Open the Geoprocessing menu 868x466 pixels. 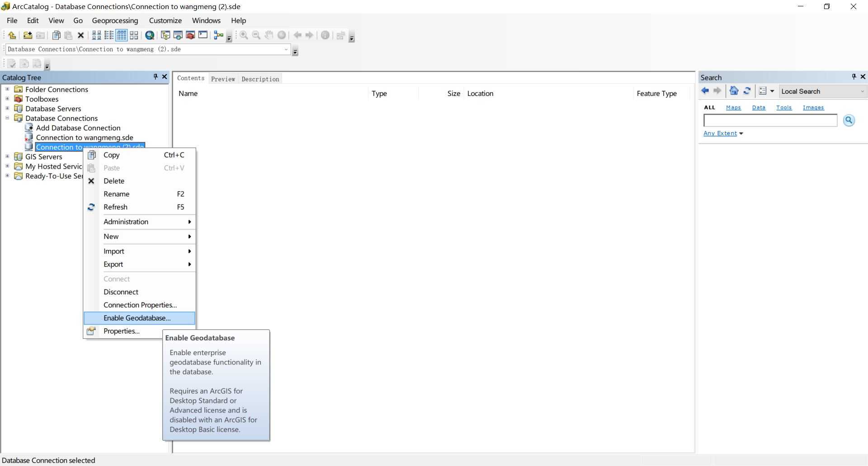coord(115,20)
